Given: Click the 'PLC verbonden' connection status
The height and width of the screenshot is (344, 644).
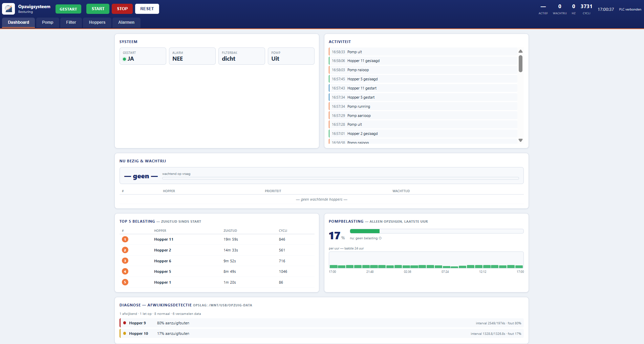Looking at the screenshot, I should point(630,9).
